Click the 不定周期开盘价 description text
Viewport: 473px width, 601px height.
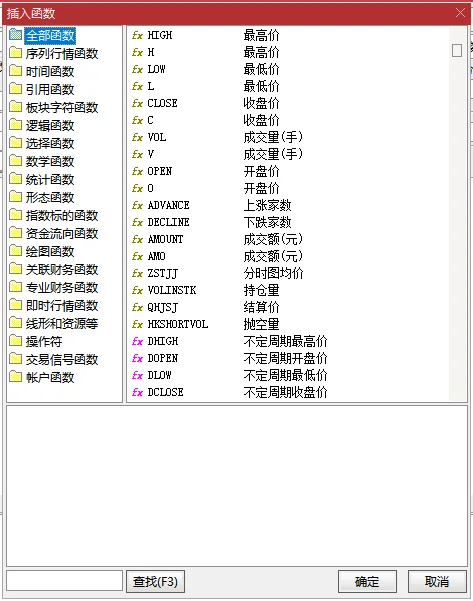pos(286,358)
